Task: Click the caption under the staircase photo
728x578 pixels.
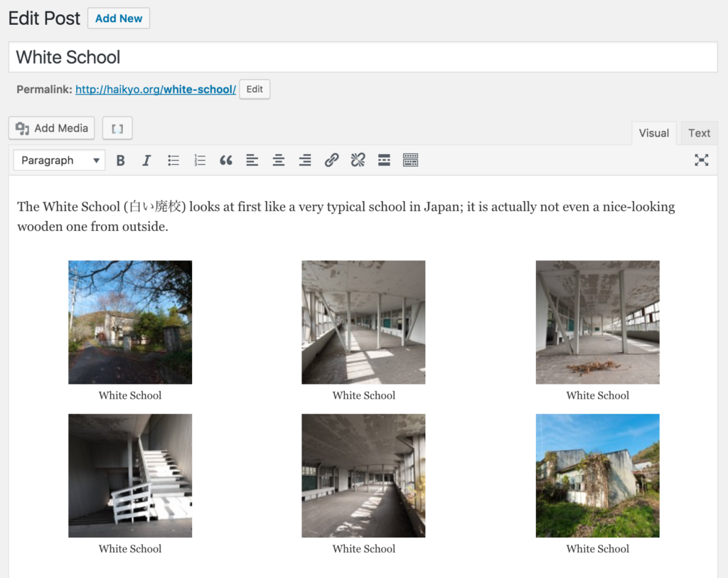Action: (130, 549)
